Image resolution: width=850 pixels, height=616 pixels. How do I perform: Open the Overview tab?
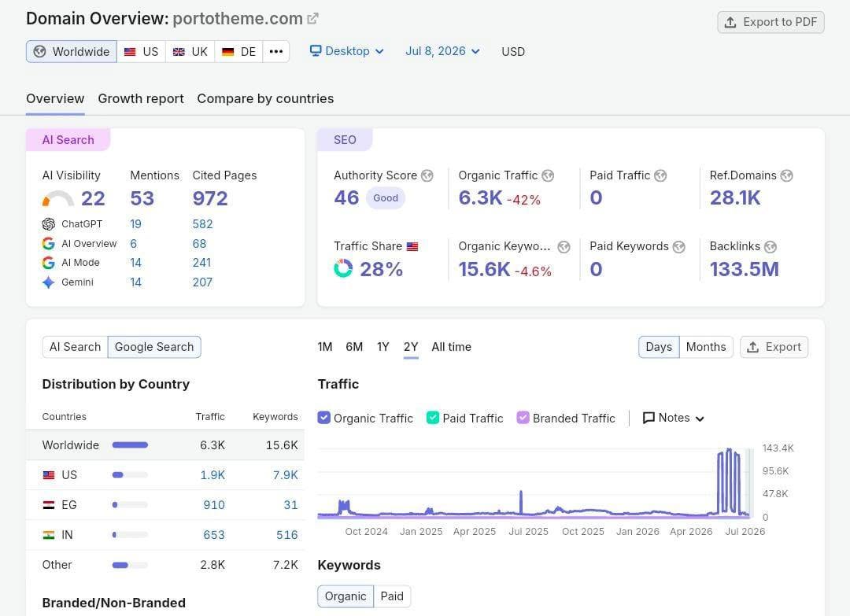tap(55, 98)
